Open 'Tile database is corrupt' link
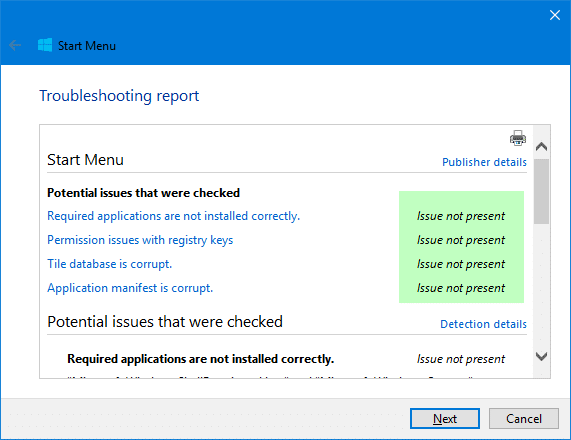This screenshot has width=571, height=440. [x=109, y=264]
